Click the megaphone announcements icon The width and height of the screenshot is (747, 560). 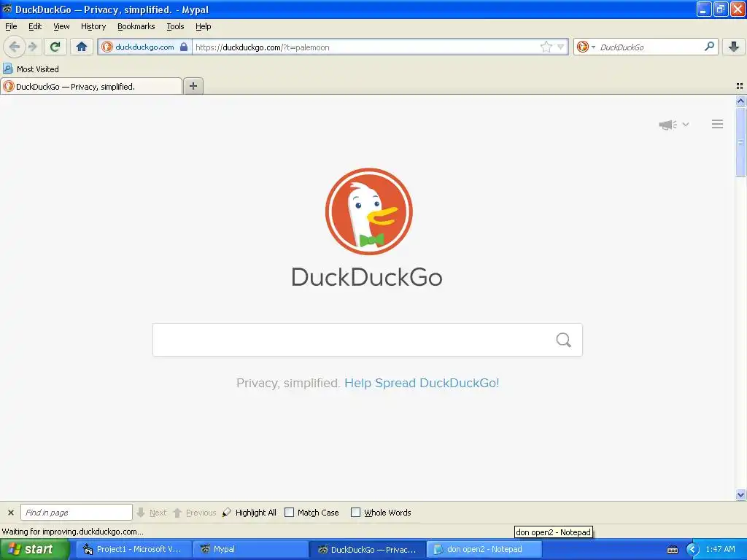(668, 125)
